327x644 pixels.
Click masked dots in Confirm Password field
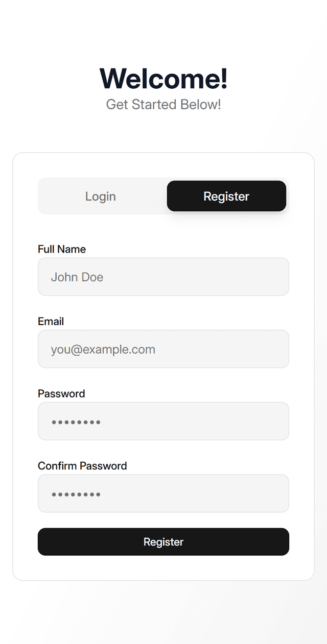pyautogui.click(x=76, y=494)
